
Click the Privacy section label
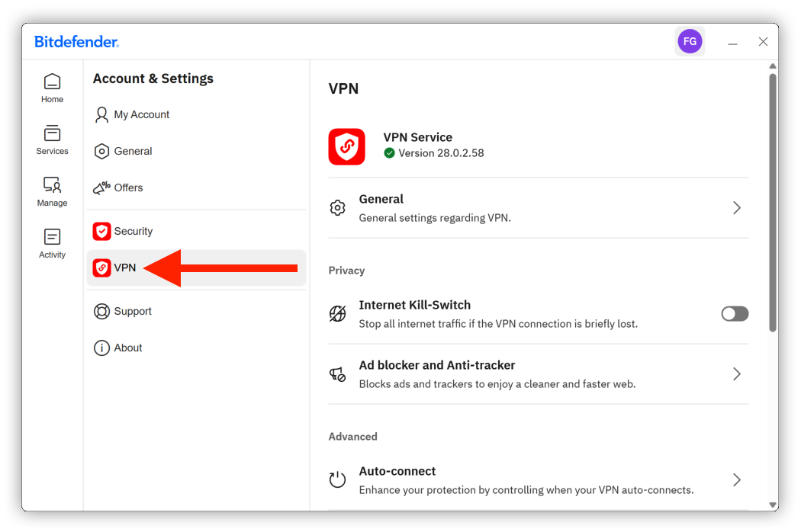pos(346,270)
